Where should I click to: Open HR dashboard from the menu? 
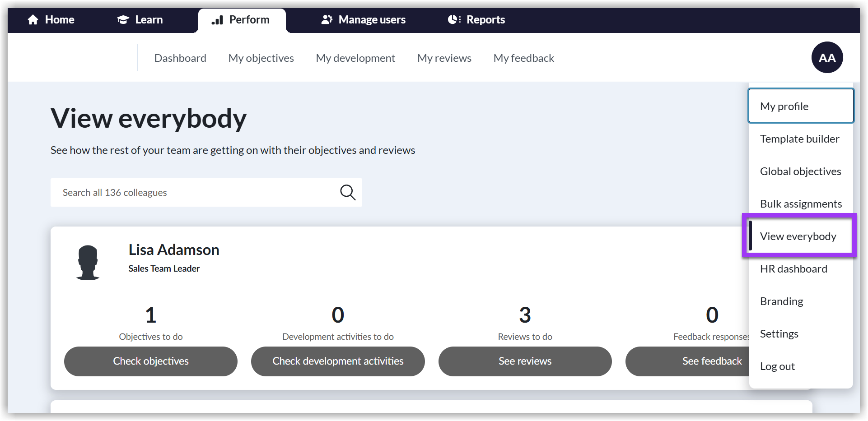[793, 269]
